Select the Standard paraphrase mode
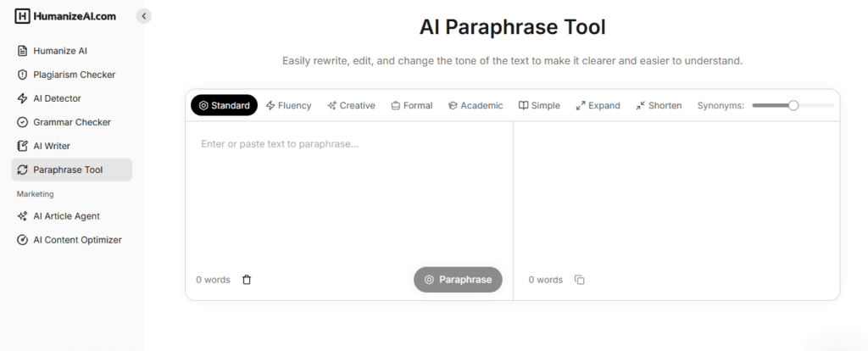Image resolution: width=868 pixels, height=351 pixels. [x=224, y=105]
